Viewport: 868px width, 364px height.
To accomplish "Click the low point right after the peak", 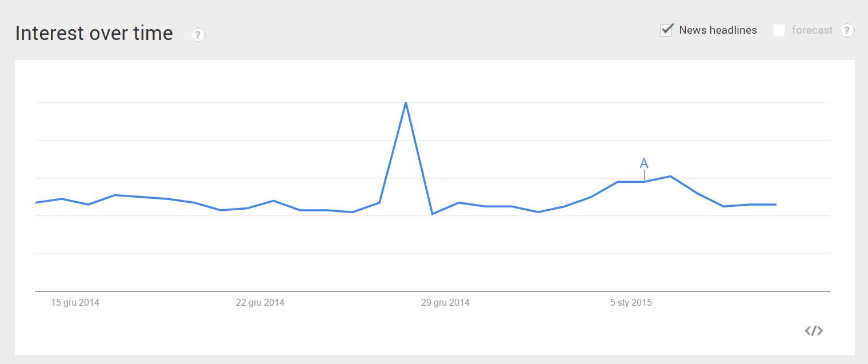I will [x=432, y=214].
